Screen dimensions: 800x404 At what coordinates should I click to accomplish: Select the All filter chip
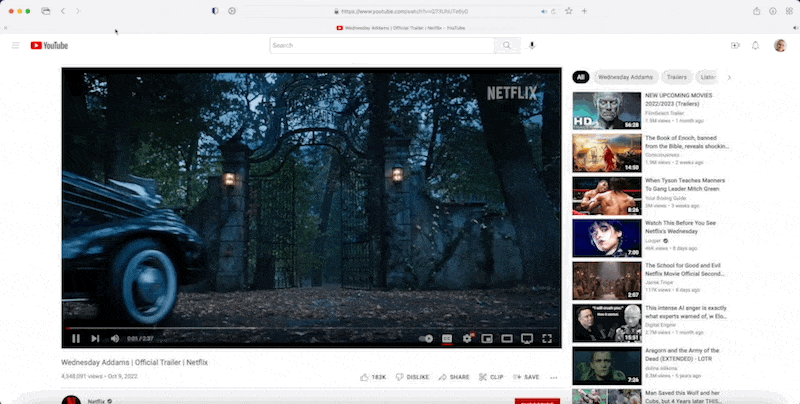click(x=581, y=77)
